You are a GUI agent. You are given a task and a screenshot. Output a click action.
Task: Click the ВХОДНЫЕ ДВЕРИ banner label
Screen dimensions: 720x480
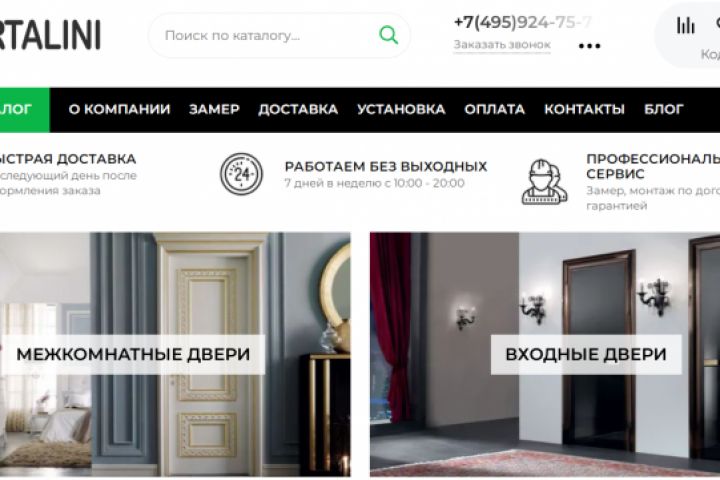point(586,355)
